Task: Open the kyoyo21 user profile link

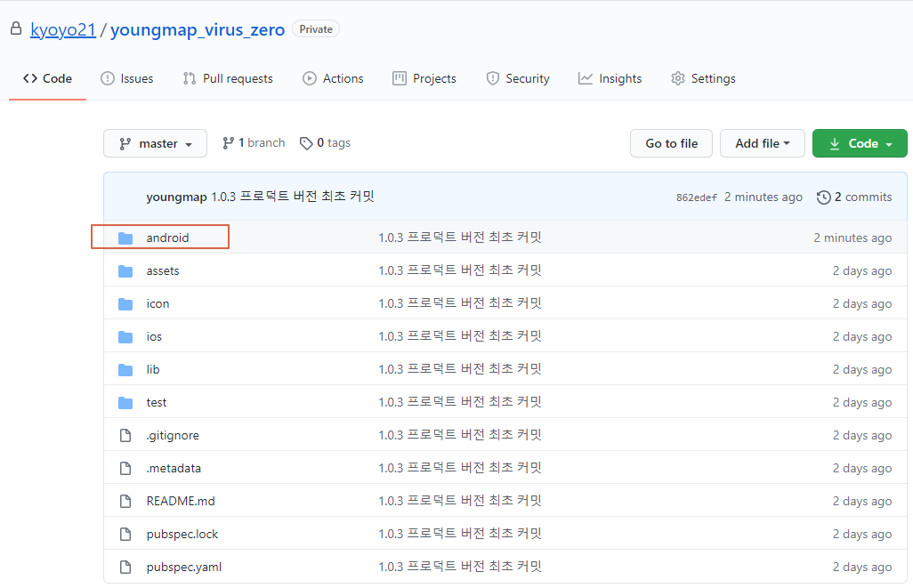Action: point(63,29)
